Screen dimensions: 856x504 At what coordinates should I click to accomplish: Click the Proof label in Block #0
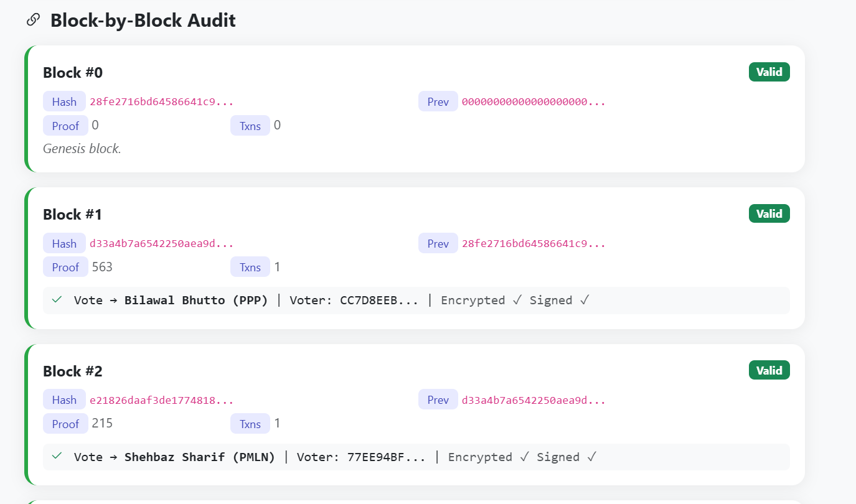(x=65, y=126)
